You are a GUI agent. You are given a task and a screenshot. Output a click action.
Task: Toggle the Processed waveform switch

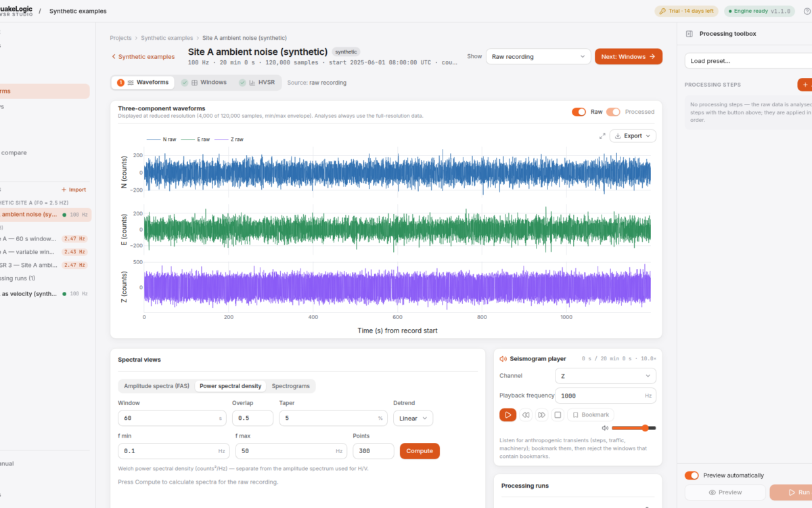[613, 112]
